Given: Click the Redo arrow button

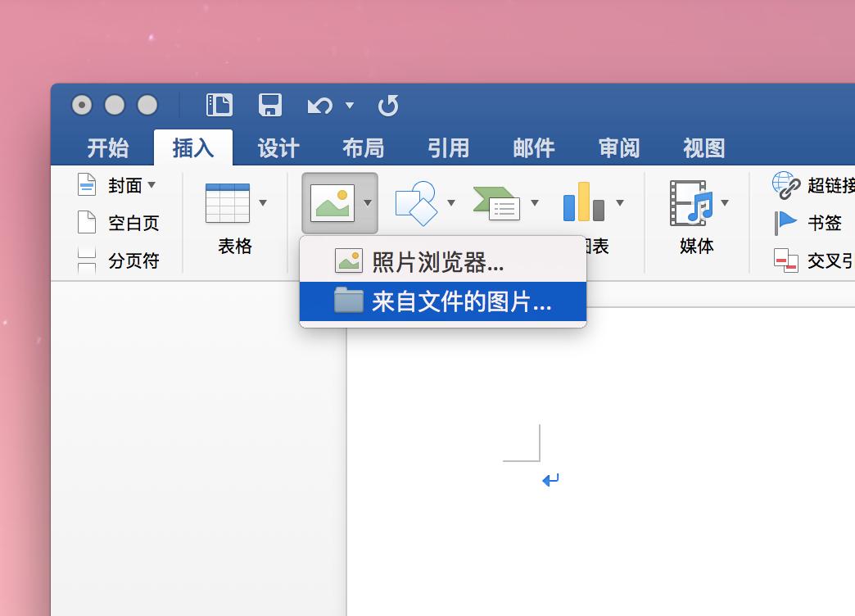Looking at the screenshot, I should point(388,105).
